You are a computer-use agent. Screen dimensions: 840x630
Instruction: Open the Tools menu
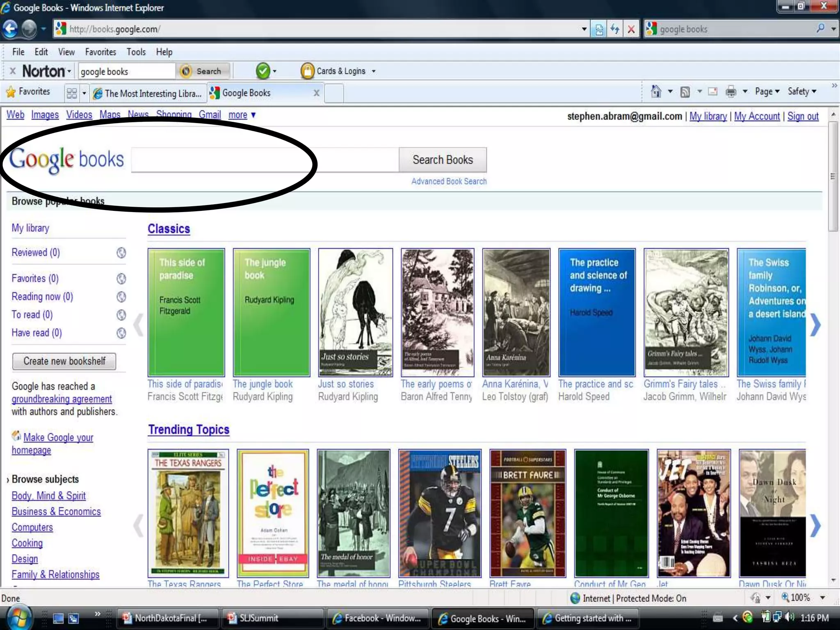pos(136,52)
